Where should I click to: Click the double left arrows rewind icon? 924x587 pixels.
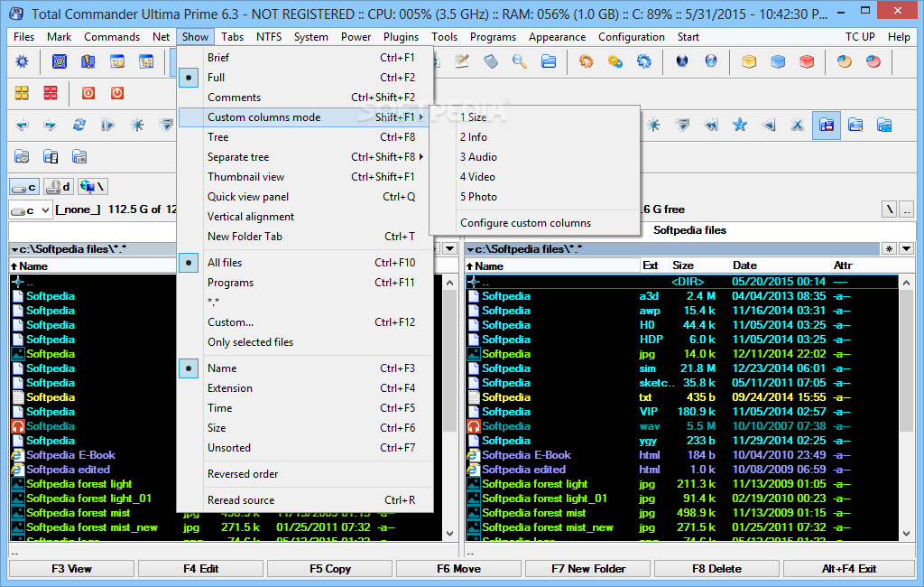click(711, 125)
